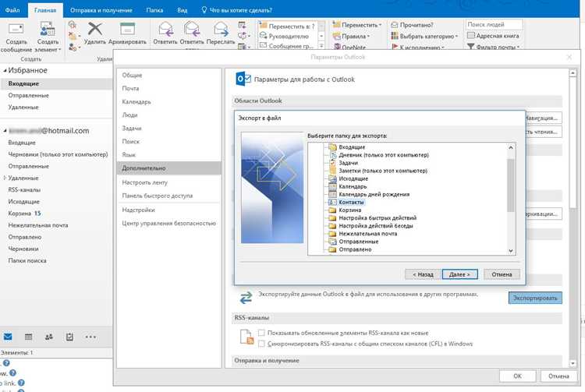Viewport: 585px width, 392px height.
Task: Open the Главная ribbon tab
Action: click(x=45, y=10)
